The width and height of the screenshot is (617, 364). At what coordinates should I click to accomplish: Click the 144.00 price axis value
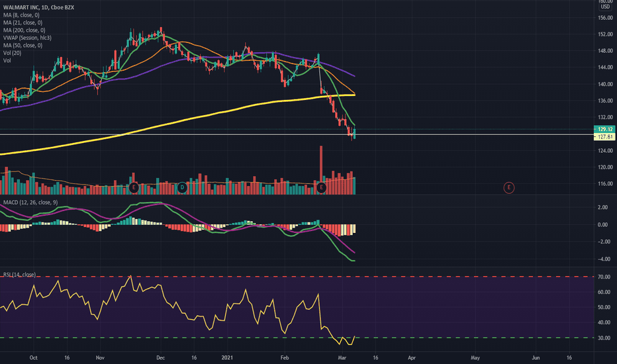(x=605, y=68)
